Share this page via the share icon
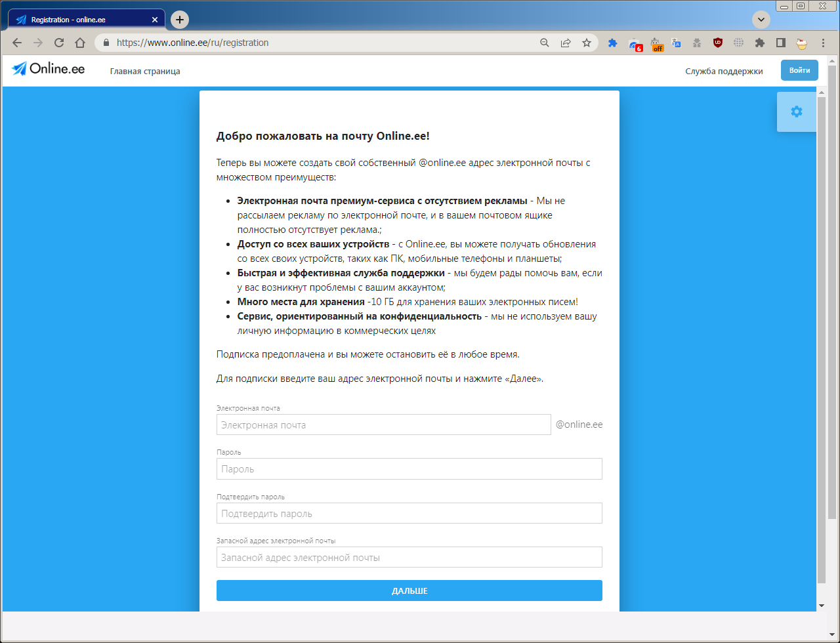The image size is (840, 643). click(x=565, y=43)
